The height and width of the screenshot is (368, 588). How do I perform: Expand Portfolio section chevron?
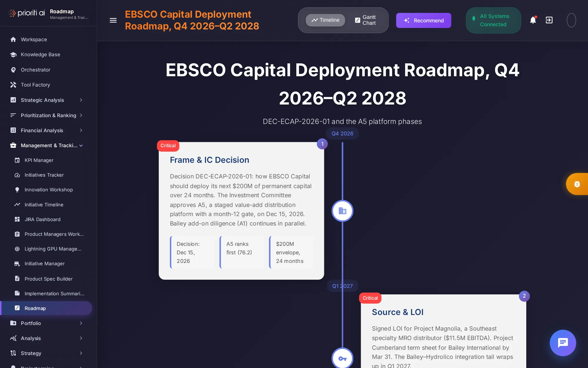pyautogui.click(x=81, y=323)
